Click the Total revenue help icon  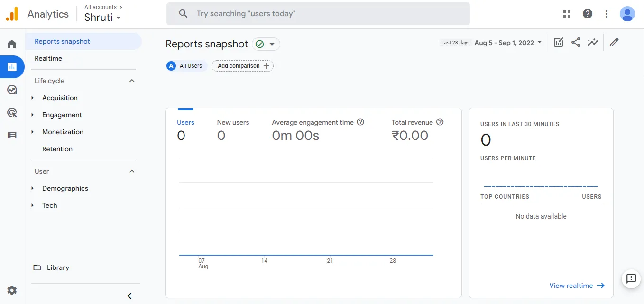click(x=440, y=122)
